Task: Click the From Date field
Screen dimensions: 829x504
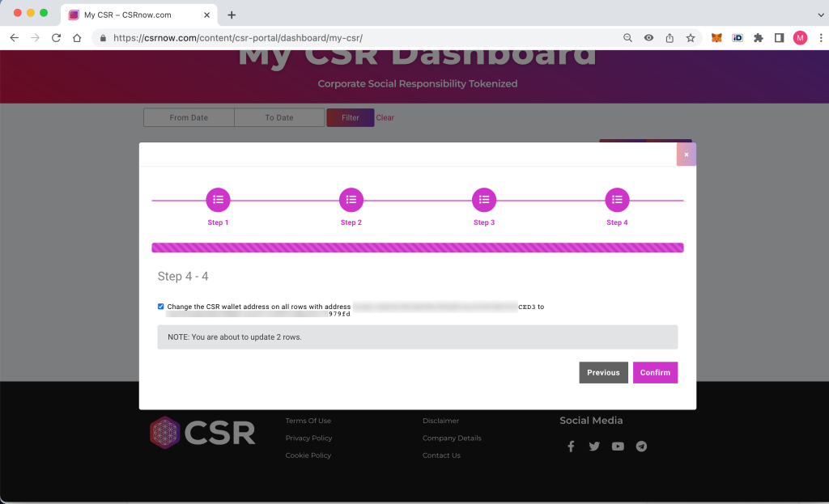Action: point(189,117)
